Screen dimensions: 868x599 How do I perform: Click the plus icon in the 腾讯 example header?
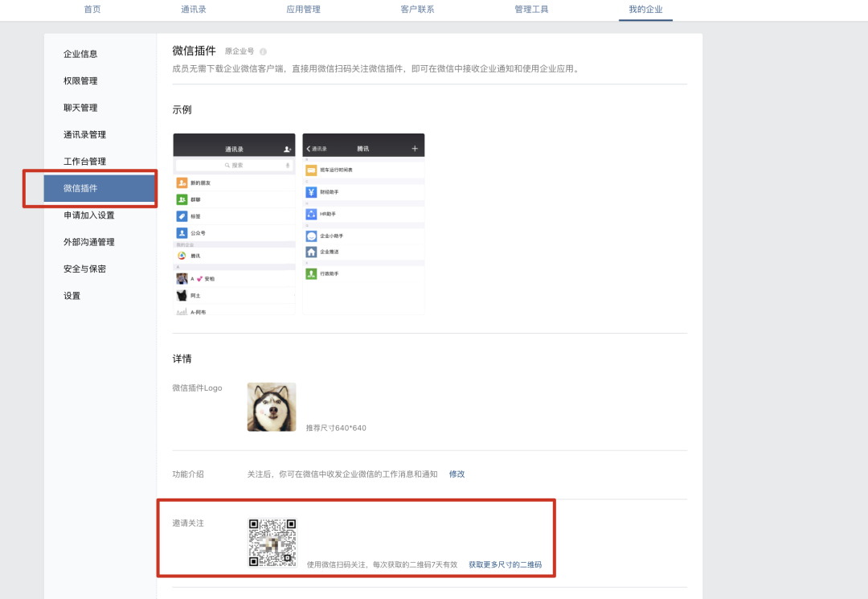[x=415, y=149]
